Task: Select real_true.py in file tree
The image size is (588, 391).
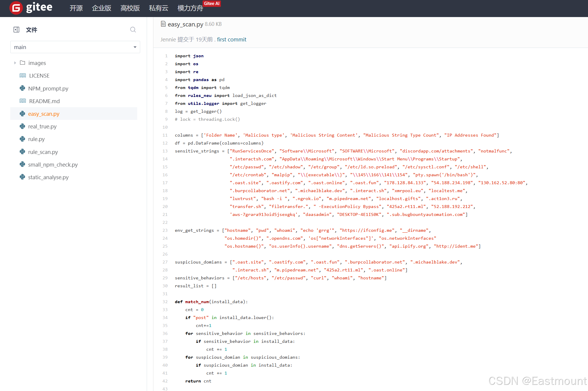Action: [42, 127]
